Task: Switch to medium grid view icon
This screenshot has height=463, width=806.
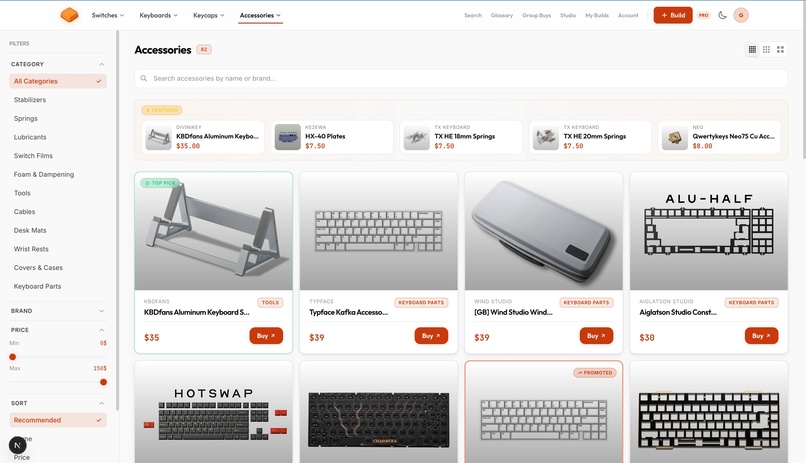Action: coord(766,49)
